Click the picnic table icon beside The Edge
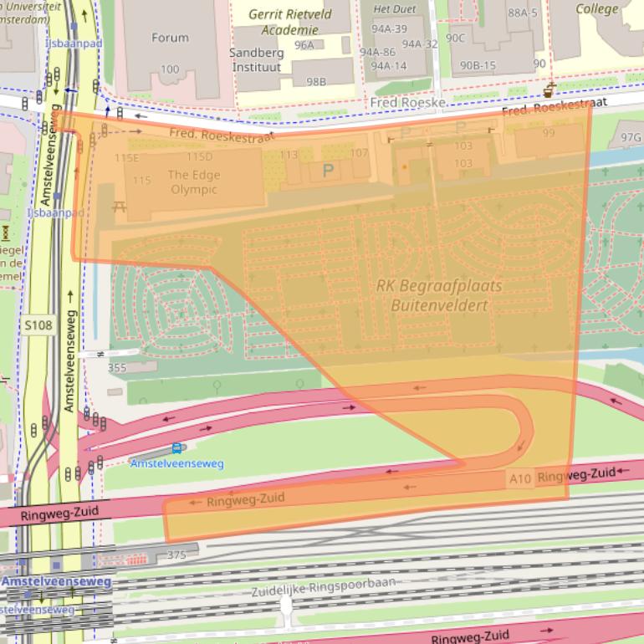Image resolution: width=644 pixels, height=644 pixels. (x=119, y=205)
